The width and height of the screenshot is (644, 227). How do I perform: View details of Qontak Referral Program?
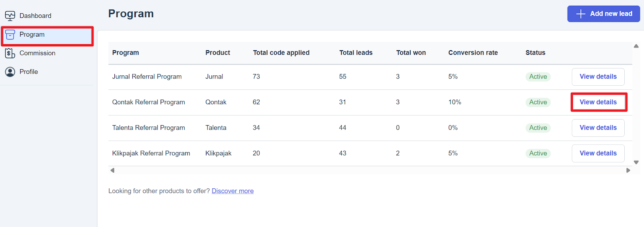pyautogui.click(x=598, y=102)
